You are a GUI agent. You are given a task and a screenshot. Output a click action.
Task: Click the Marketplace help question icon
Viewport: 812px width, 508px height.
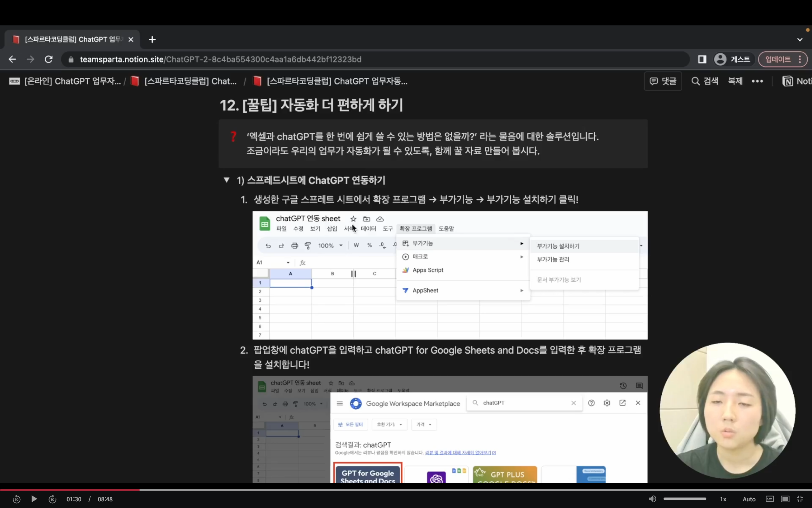pos(592,403)
